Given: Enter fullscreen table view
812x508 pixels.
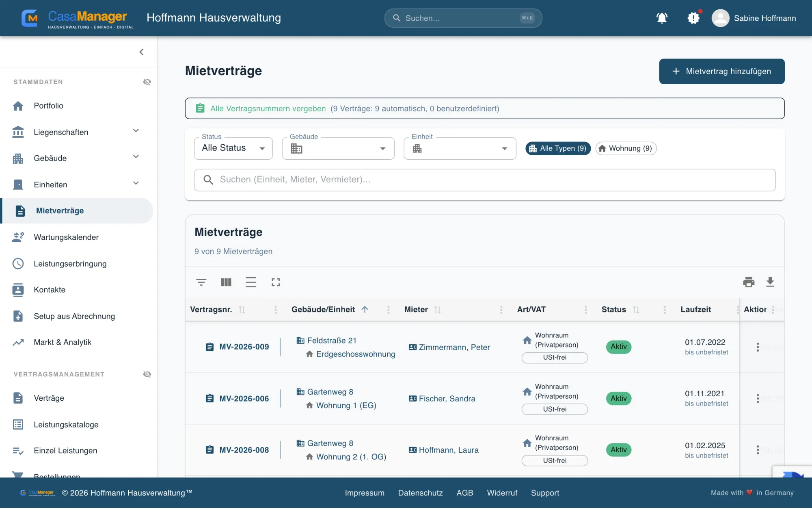Looking at the screenshot, I should (x=276, y=282).
